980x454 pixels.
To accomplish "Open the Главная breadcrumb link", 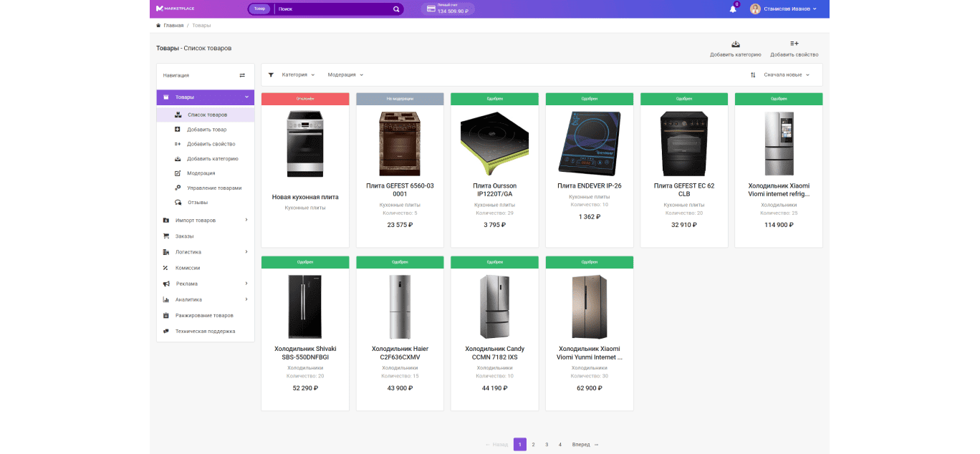I will [173, 25].
